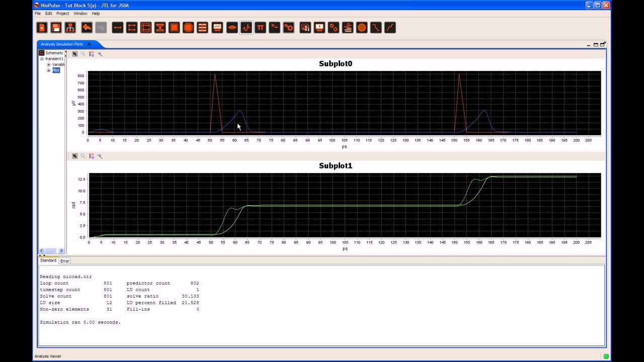Open Subplot1 wrench properties tool
This screenshot has width=644, height=362.
click(100, 156)
